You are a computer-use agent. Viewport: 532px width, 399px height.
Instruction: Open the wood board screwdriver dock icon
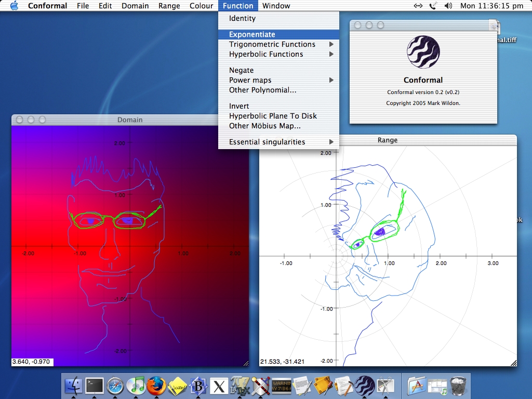323,385
